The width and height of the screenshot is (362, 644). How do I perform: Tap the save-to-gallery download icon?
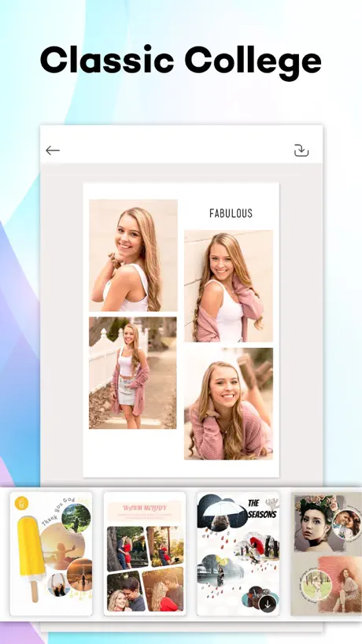(x=301, y=150)
